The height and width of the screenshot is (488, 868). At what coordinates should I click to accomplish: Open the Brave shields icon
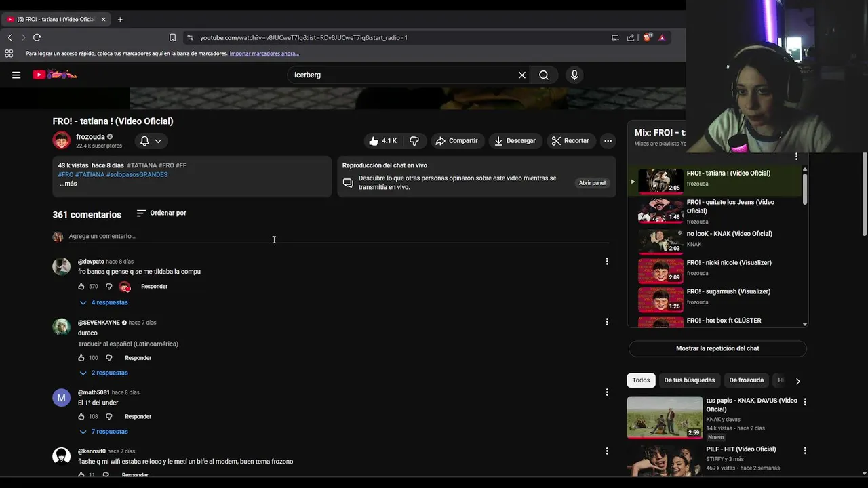pos(647,37)
